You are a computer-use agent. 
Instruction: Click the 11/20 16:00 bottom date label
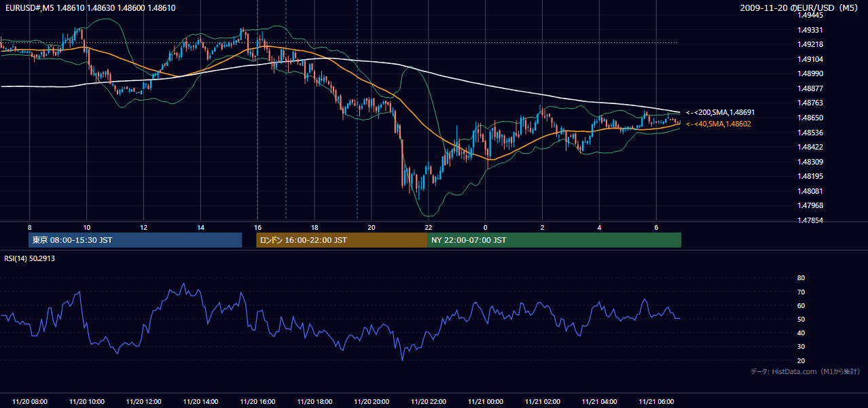[x=257, y=402]
